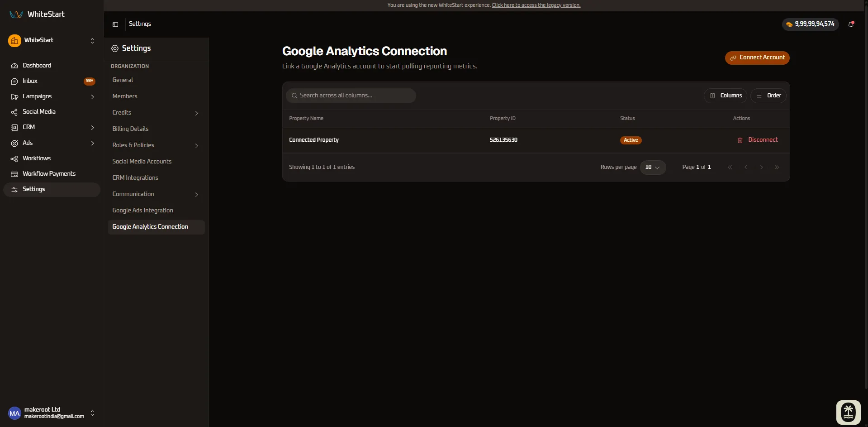The height and width of the screenshot is (427, 868).
Task: Click the Settings sliders icon in sidebar
Action: click(14, 189)
